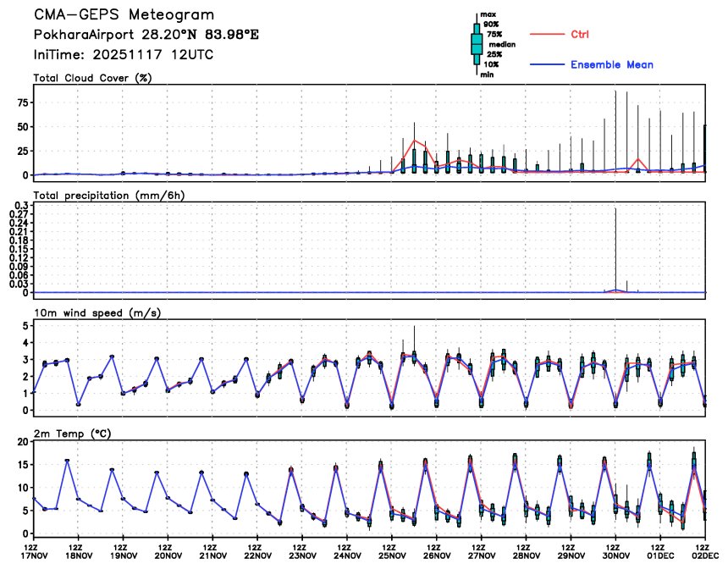Click the legend '25%' label
The height and width of the screenshot is (569, 728).
point(494,54)
